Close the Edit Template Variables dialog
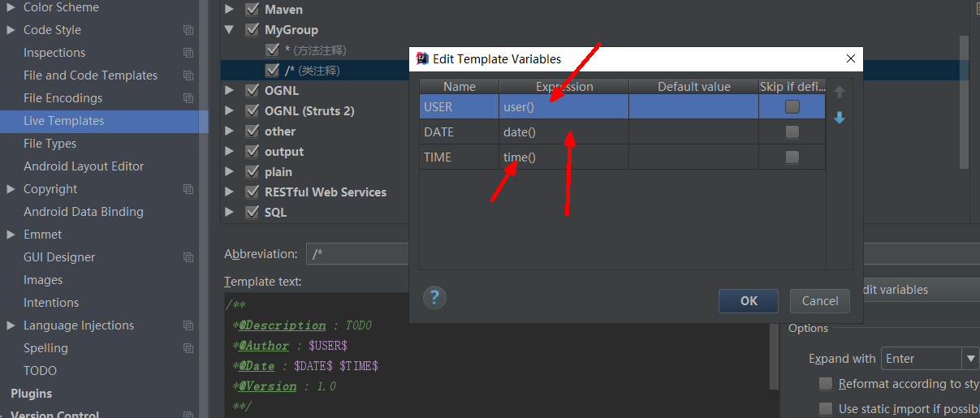This screenshot has width=980, height=418. coord(851,58)
